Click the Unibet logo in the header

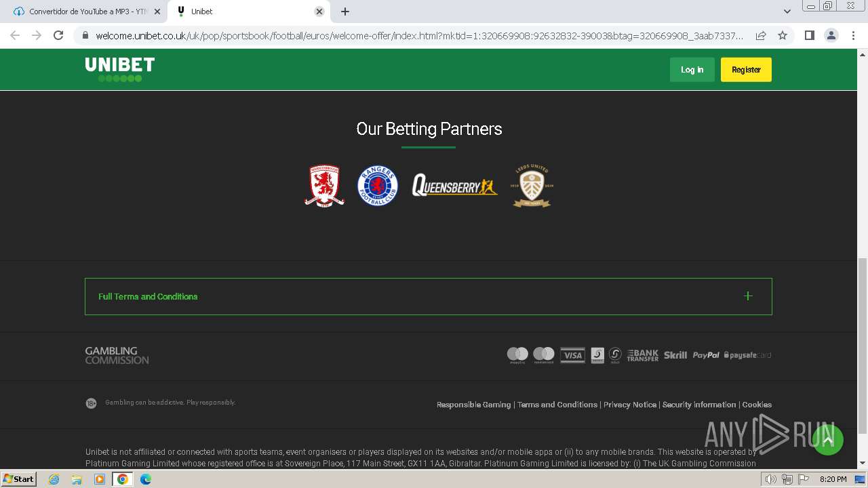pyautogui.click(x=120, y=69)
